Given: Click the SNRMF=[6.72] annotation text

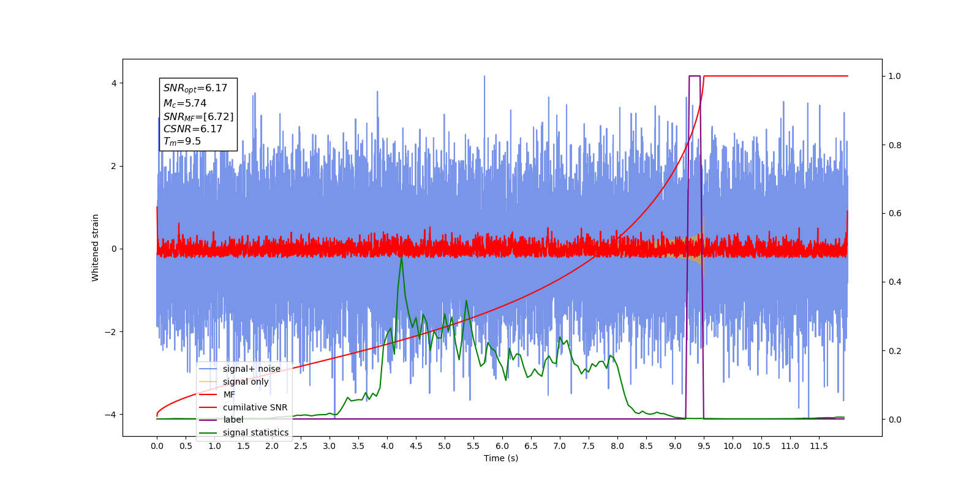Looking at the screenshot, I should (198, 116).
